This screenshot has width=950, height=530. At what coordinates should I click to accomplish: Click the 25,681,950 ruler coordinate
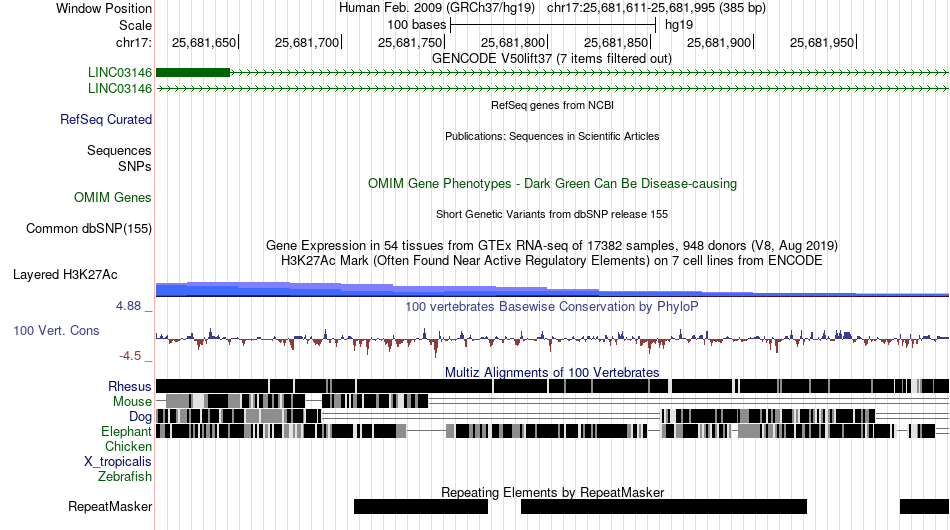(822, 42)
